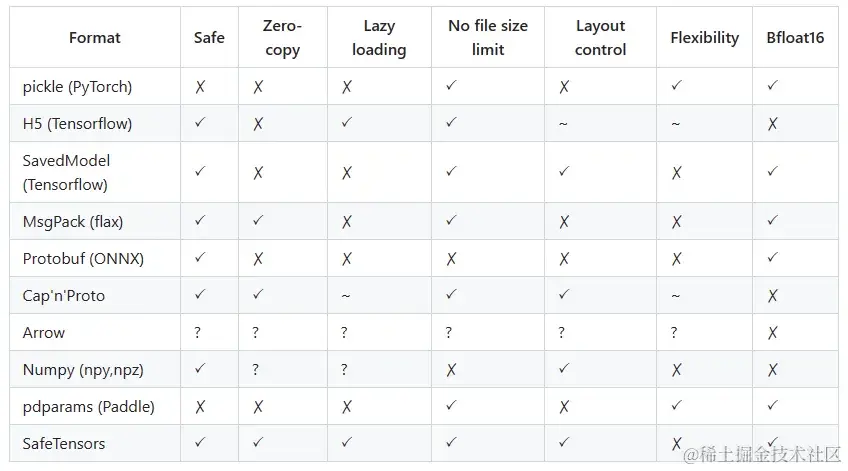Click the Bfloat16 X mark for Arrow
Image resolution: width=848 pixels, height=471 pixels.
772,333
